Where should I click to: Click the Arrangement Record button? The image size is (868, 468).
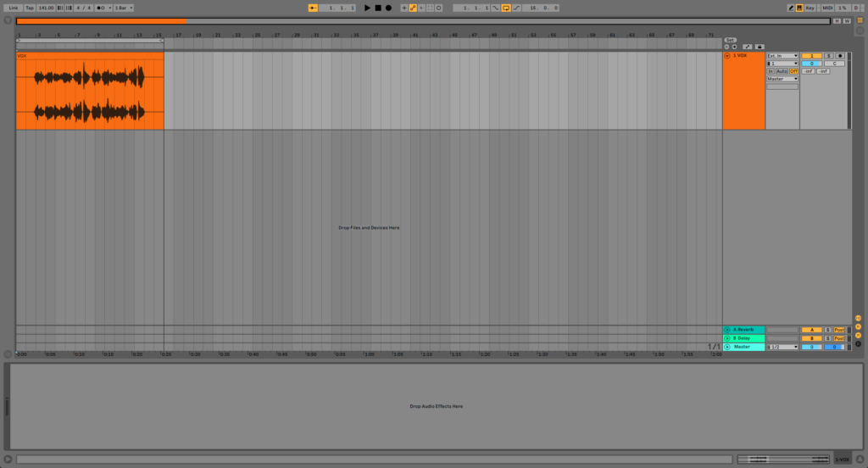point(388,8)
